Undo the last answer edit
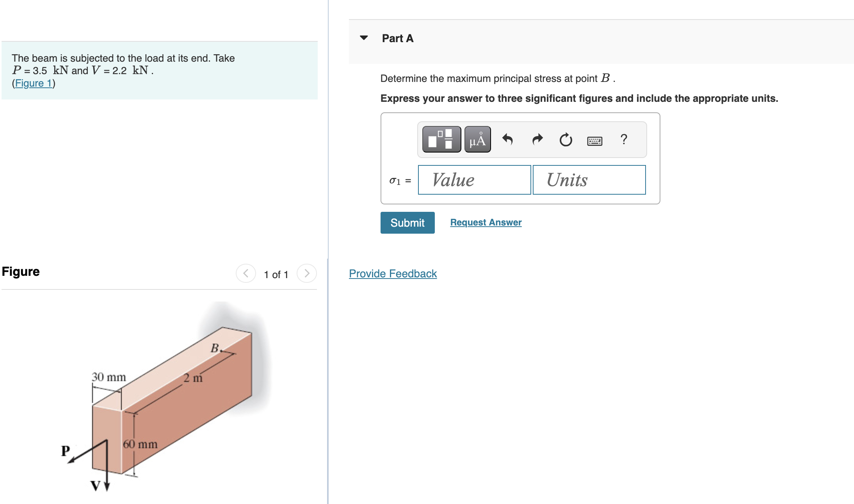Viewport: 854px width, 504px height. pyautogui.click(x=508, y=140)
